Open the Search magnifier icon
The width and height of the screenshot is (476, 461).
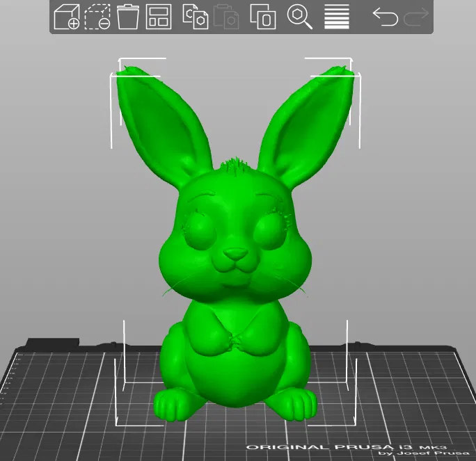point(300,17)
